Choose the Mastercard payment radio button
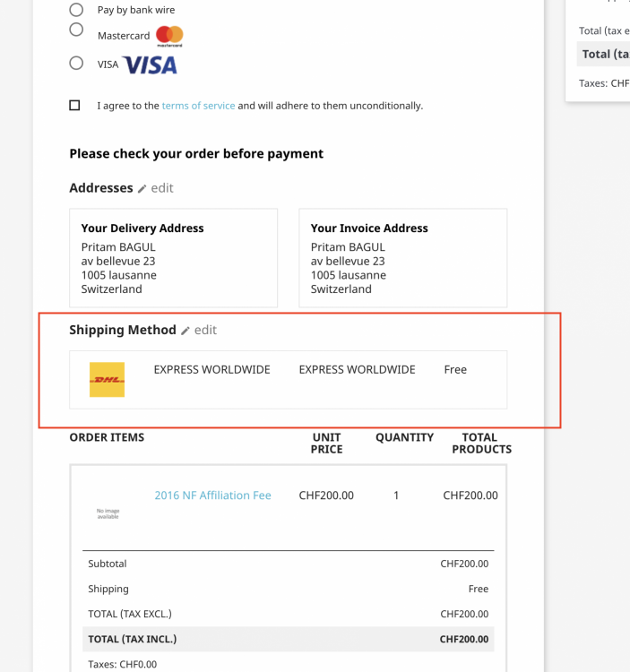630x672 pixels. pos(76,30)
